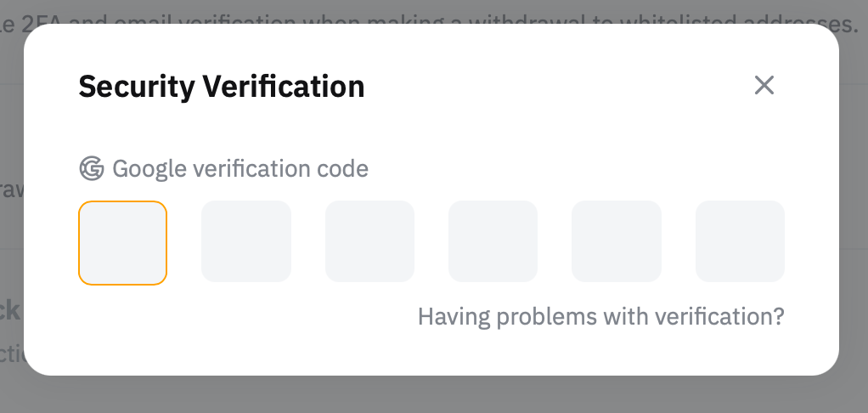The image size is (868, 413).
Task: Tap the G icon left of verification label
Action: (x=91, y=169)
